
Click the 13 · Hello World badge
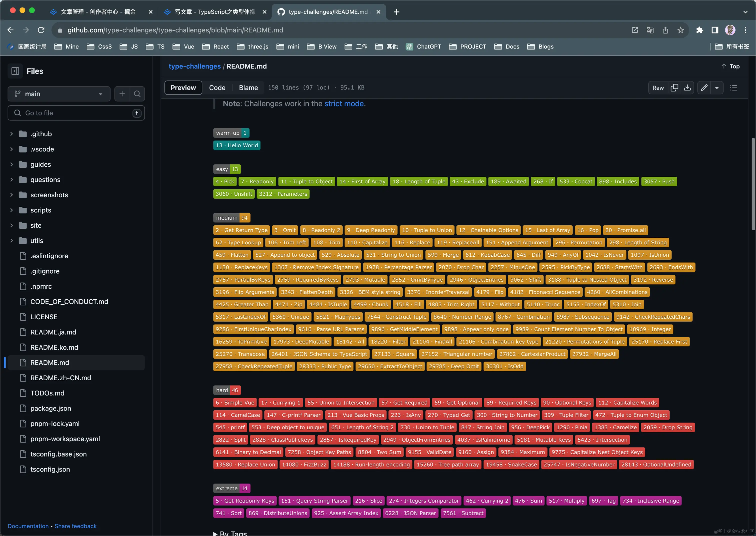237,145
